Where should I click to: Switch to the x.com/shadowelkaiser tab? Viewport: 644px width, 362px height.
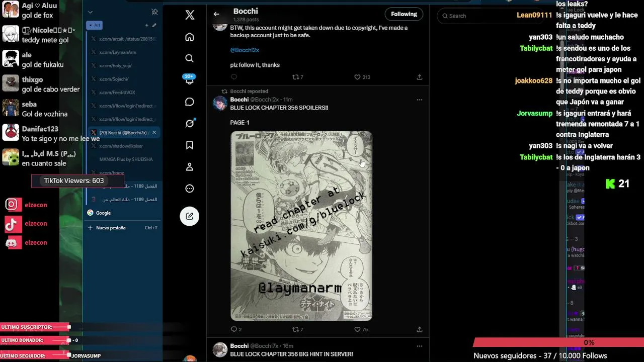click(x=123, y=146)
